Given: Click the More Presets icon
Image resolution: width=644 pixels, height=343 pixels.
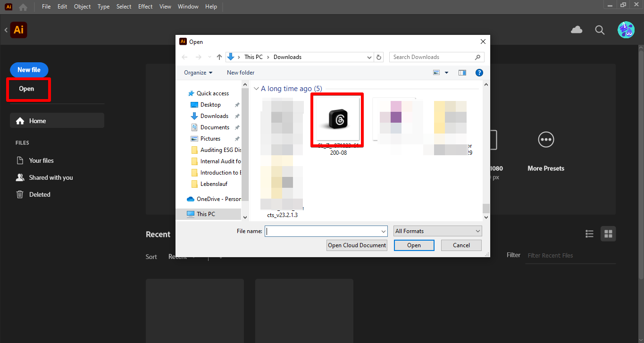Looking at the screenshot, I should pyautogui.click(x=546, y=139).
